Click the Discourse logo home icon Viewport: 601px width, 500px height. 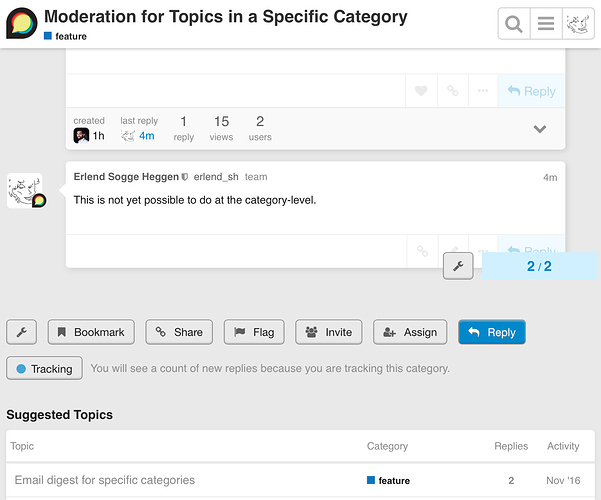click(21, 24)
